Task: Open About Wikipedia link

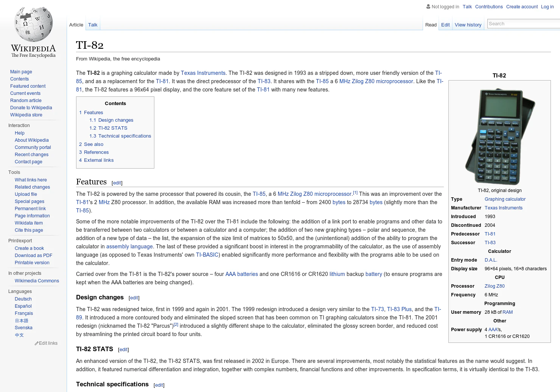Action: (32, 140)
